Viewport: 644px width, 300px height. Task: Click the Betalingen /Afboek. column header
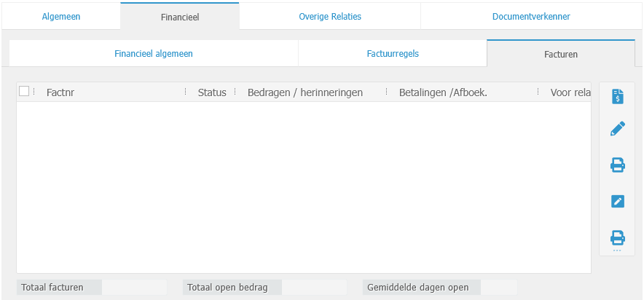point(443,92)
